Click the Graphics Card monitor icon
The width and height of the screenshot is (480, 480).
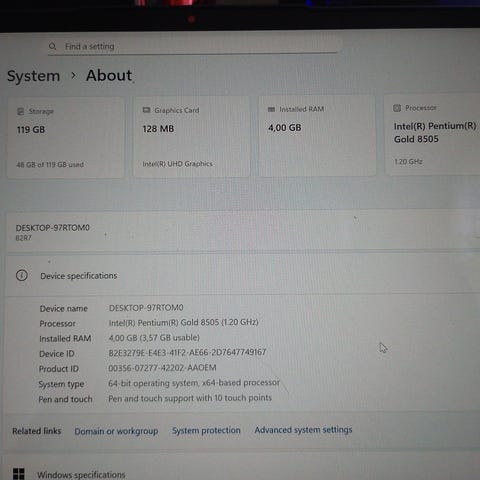146,110
